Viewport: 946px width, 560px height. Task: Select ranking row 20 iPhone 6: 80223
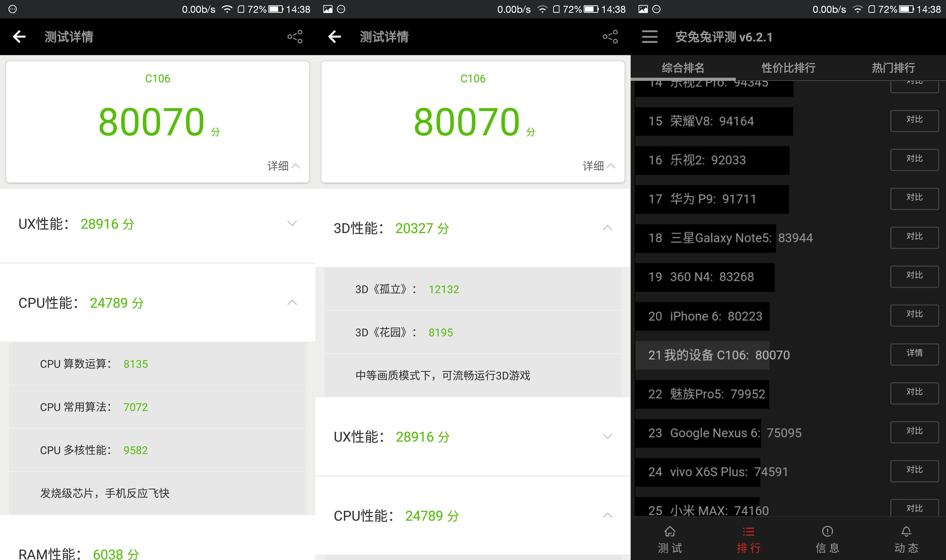click(702, 316)
